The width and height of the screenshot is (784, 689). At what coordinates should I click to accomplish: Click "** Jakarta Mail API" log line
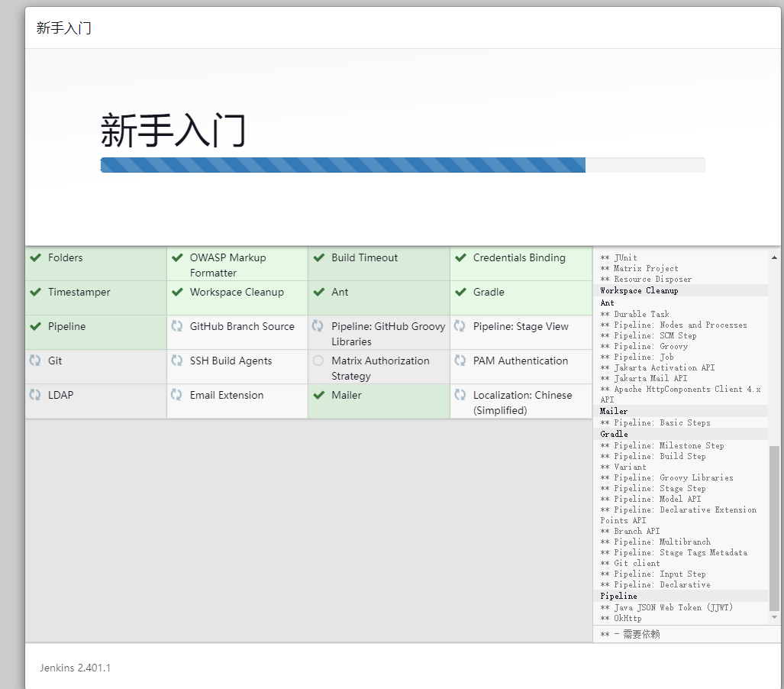644,379
